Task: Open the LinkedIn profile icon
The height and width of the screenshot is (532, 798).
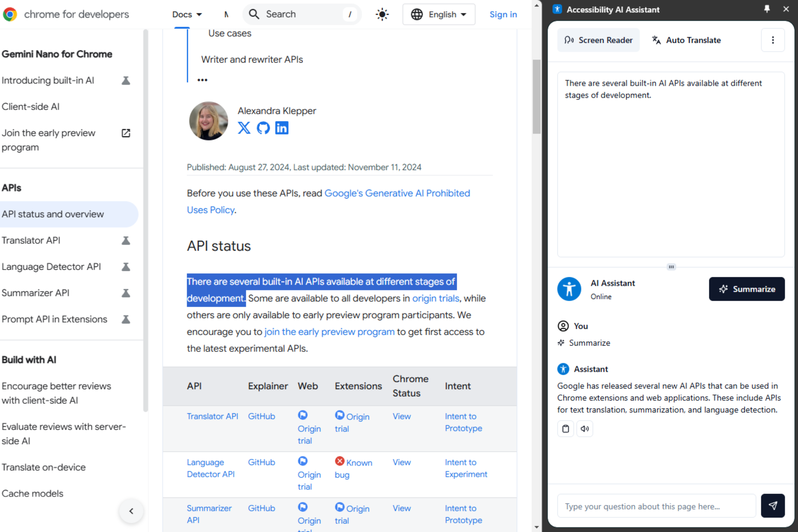Action: coord(282,128)
